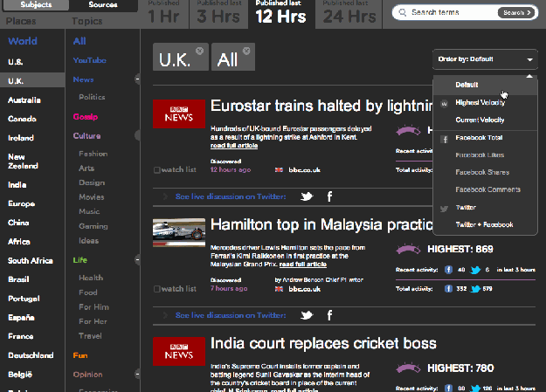Remove the U.K. filter tag

199,51
